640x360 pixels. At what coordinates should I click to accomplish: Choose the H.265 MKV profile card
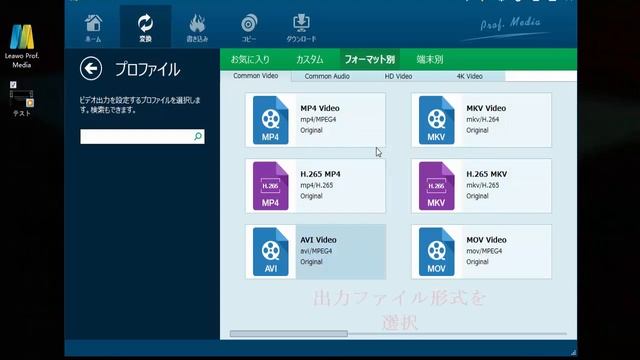point(481,186)
